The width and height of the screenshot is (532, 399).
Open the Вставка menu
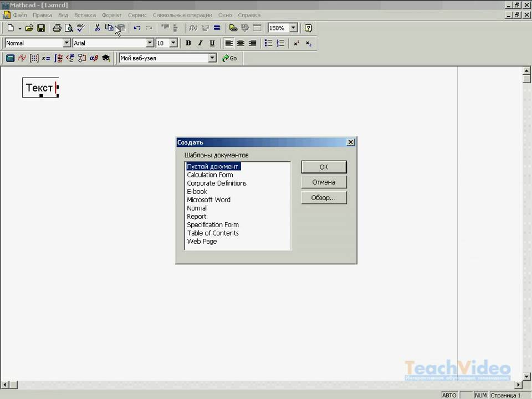click(x=85, y=16)
